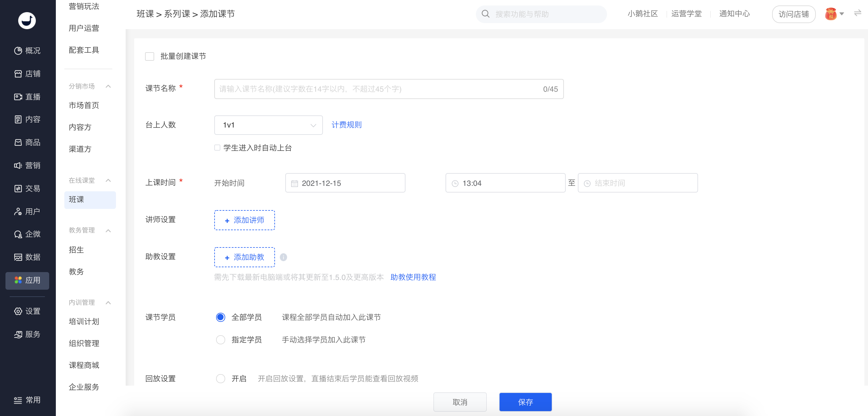Screen dimensions: 868x416
Task: Click the switch arrows icon at top right
Action: (857, 13)
